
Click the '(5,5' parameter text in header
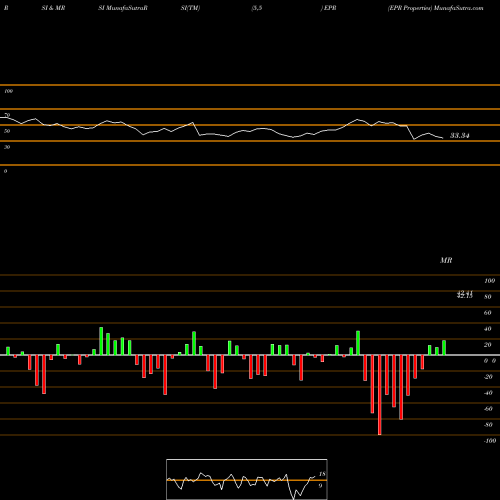pos(257,8)
